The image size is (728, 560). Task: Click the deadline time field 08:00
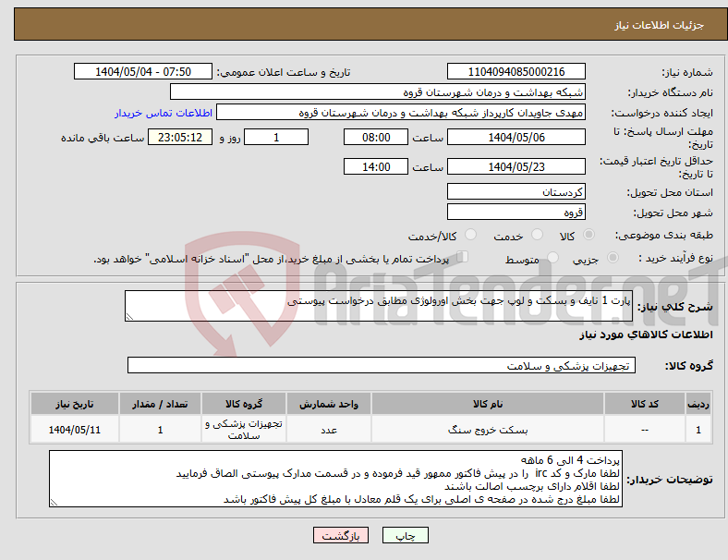[376, 138]
